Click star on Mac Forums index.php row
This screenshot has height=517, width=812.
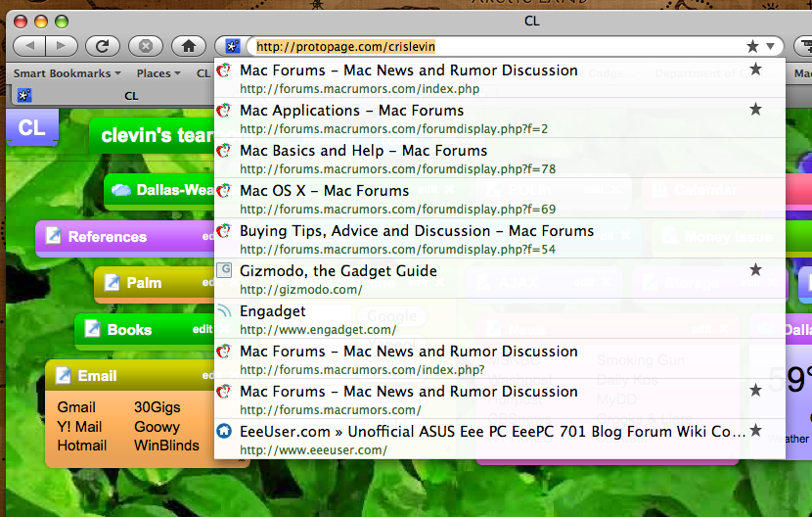(x=755, y=69)
